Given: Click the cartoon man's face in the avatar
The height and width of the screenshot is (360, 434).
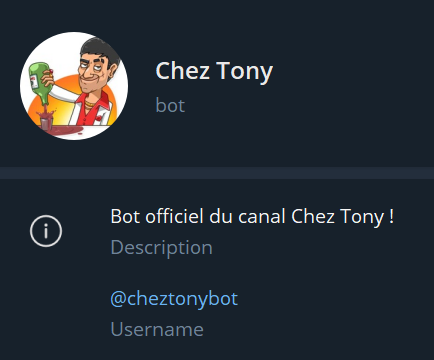Looking at the screenshot, I should click(x=94, y=71).
